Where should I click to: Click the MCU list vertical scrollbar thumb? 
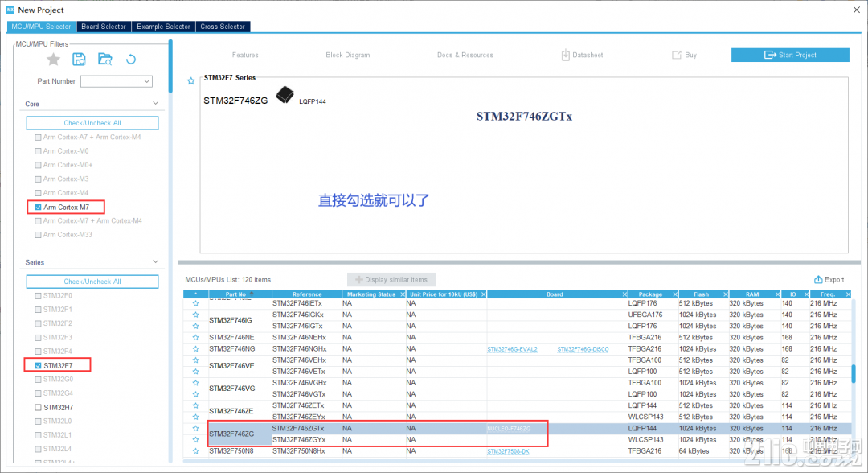click(853, 373)
